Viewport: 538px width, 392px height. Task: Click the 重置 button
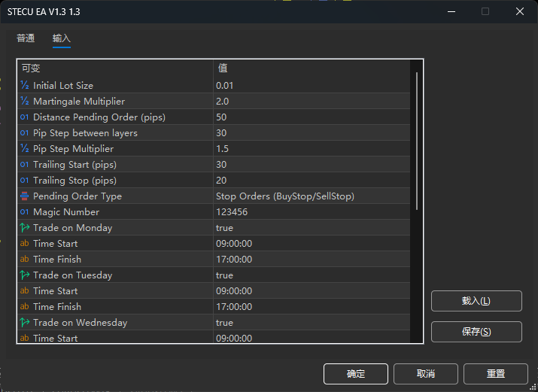495,374
